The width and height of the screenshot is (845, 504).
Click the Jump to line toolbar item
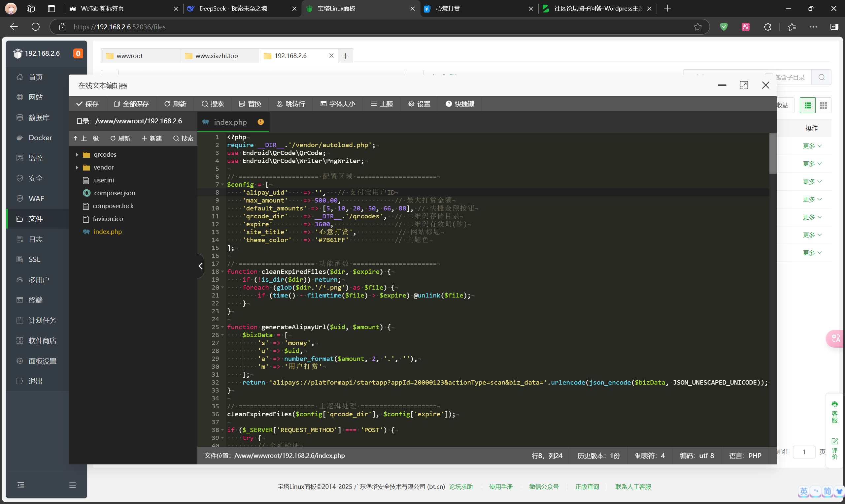click(291, 104)
